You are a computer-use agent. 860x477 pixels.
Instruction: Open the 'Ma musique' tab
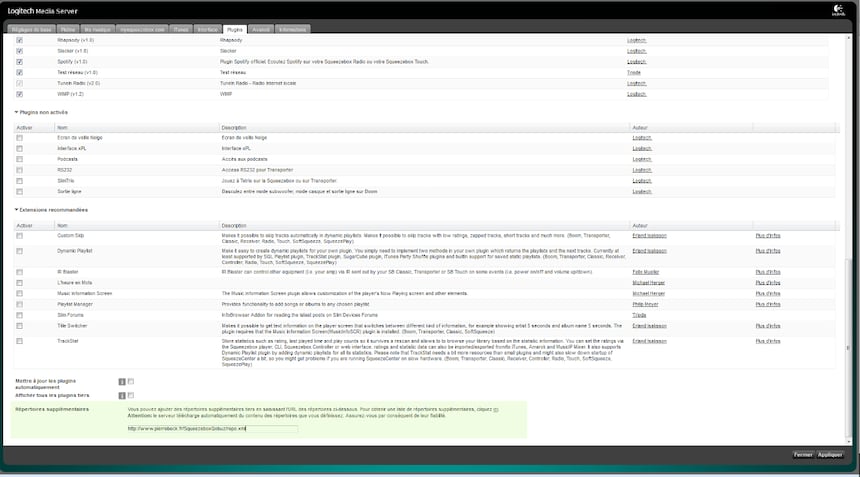[x=98, y=29]
